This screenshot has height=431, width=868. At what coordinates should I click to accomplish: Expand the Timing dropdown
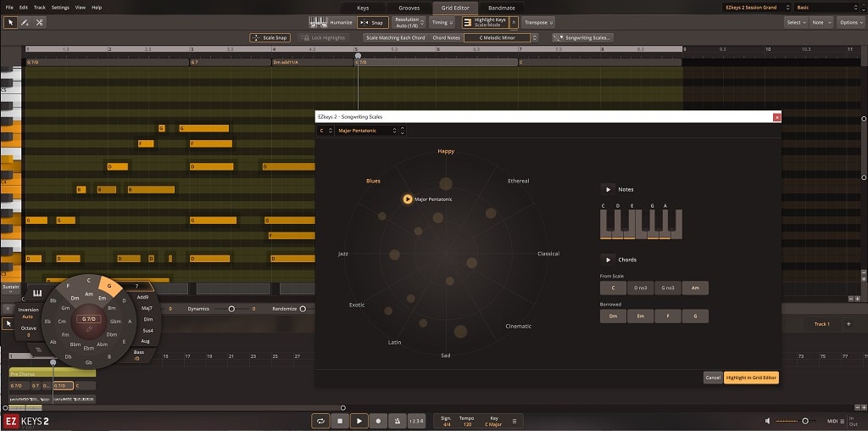[442, 23]
